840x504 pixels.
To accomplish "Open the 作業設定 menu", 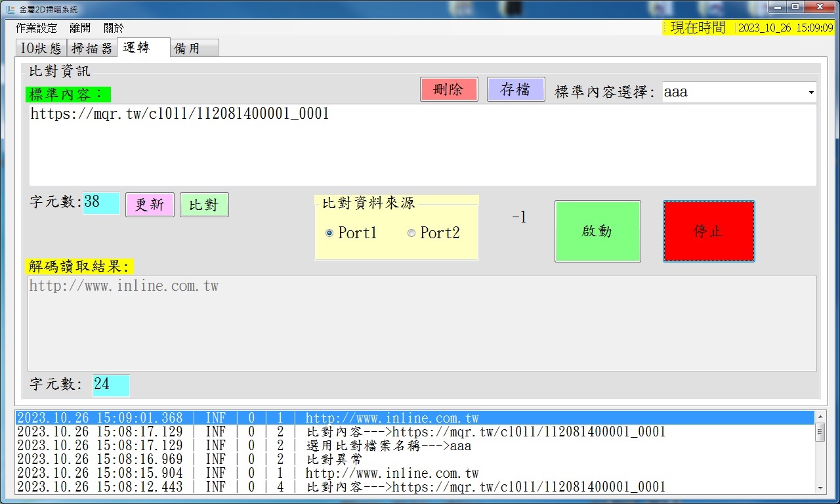I will coord(37,28).
